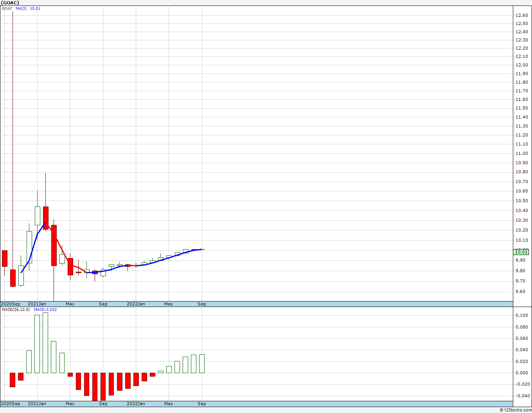Click the 0.060 MACD axis label
This screenshot has width=532, height=413.
[x=521, y=338]
